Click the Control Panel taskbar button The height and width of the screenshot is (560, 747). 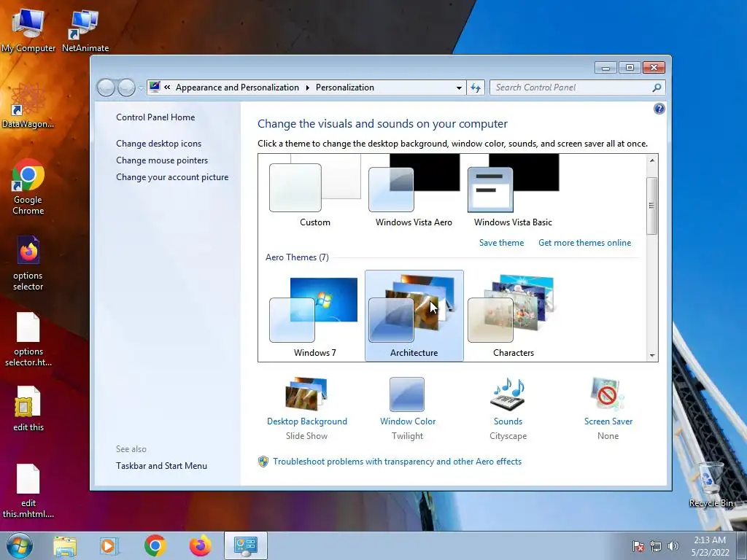pos(246,545)
